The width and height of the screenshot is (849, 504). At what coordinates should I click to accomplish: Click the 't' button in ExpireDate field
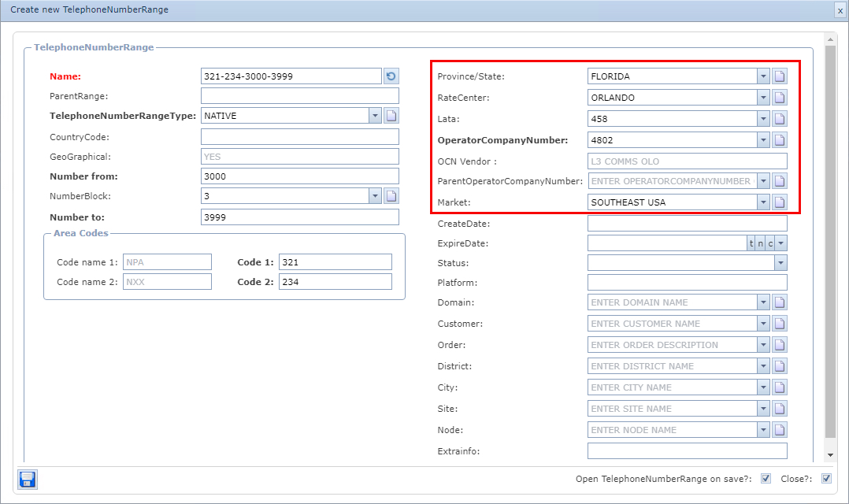[x=751, y=243]
